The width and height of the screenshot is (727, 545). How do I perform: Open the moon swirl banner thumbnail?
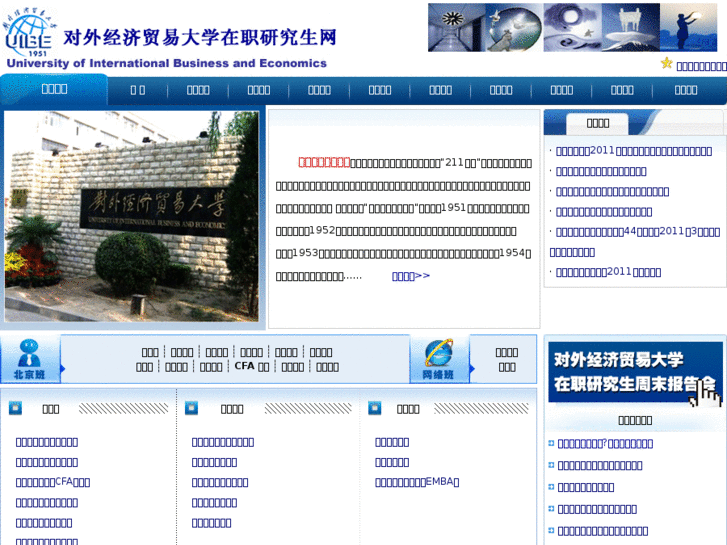click(x=573, y=27)
